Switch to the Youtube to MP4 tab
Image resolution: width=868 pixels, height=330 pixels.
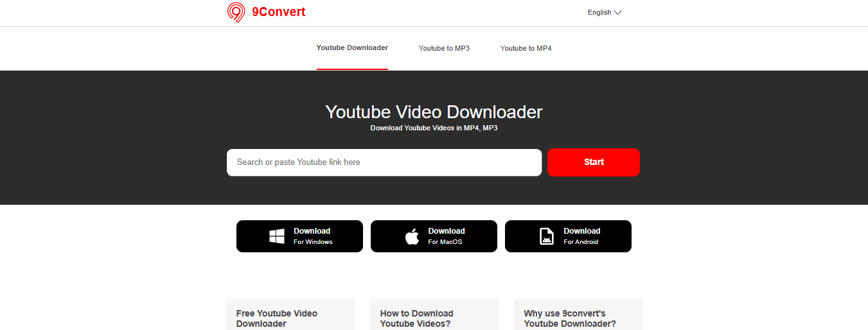coord(526,48)
